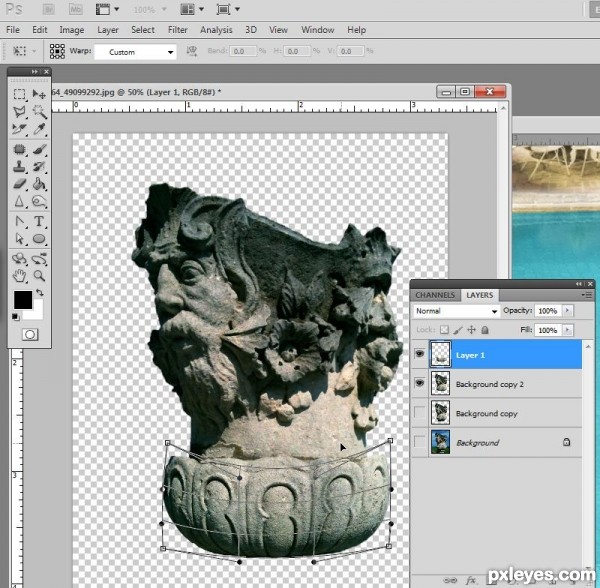
Task: Select the Hand tool
Action: (x=19, y=275)
